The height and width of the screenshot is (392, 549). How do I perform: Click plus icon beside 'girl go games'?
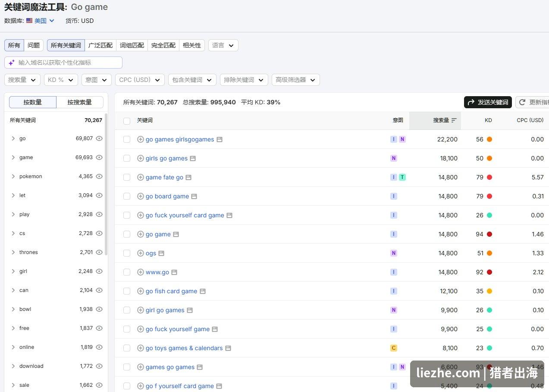140,310
